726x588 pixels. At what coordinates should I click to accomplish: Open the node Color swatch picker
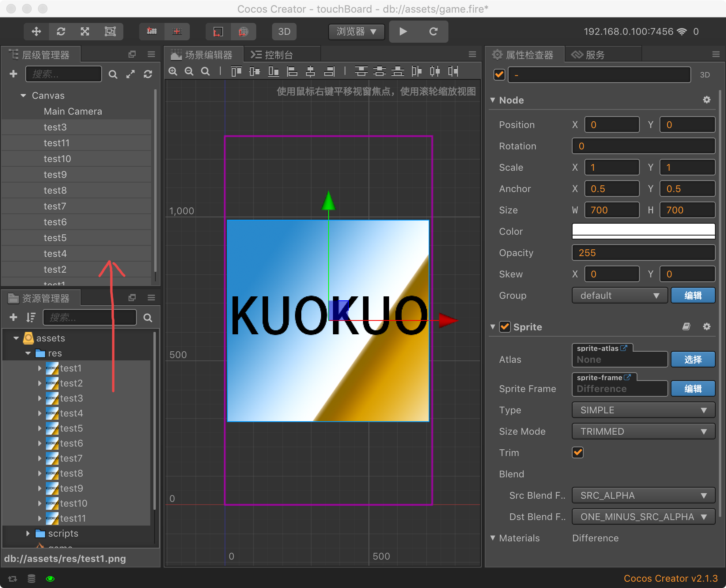(643, 231)
